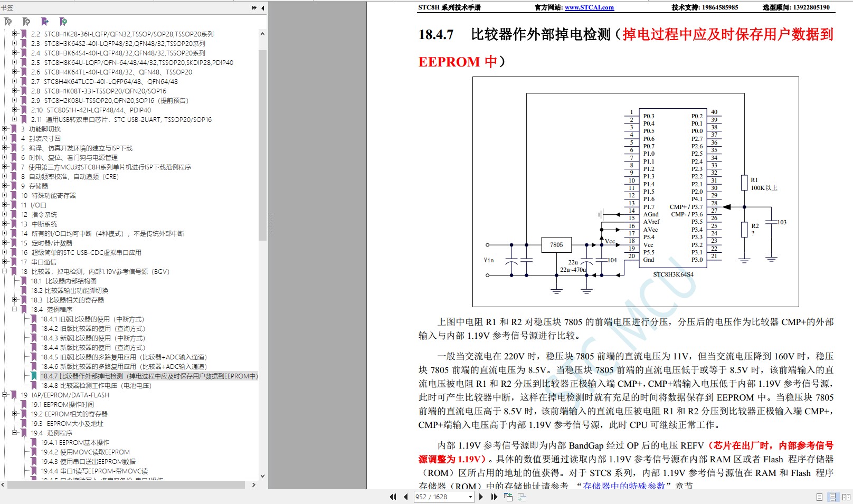The height and width of the screenshot is (504, 853).
Task: Open bookmark 19.3 EEPROM大小及地址
Action: coord(67,424)
